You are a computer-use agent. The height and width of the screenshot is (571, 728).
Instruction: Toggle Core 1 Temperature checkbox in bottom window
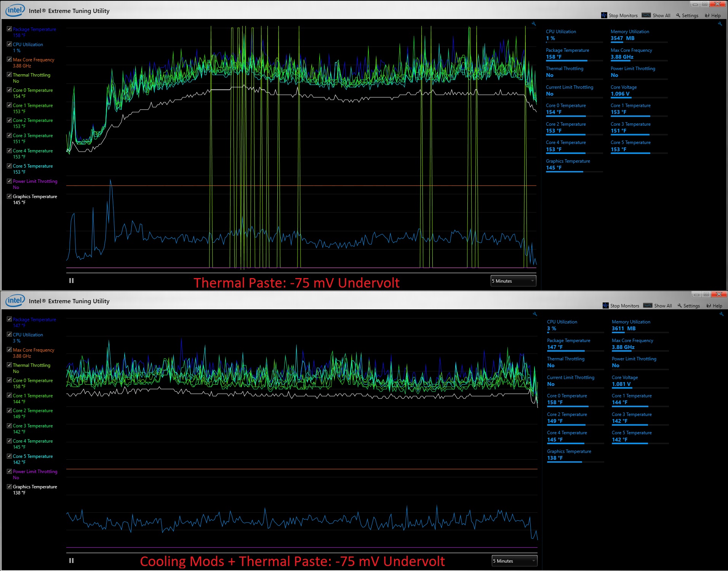pyautogui.click(x=9, y=395)
